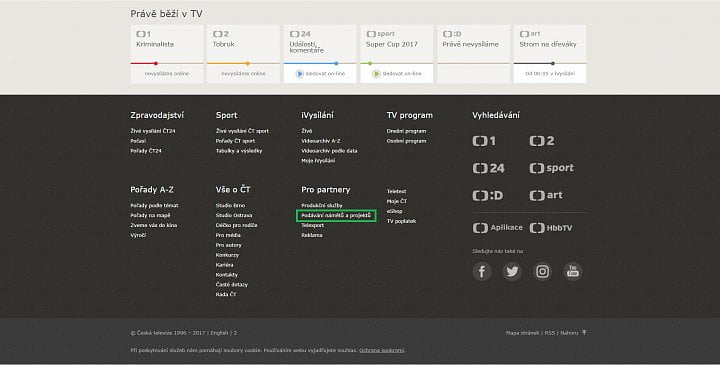Click the ČT2 logo on Tobruk card
The width and height of the screenshot is (720, 365).
[x=220, y=34]
